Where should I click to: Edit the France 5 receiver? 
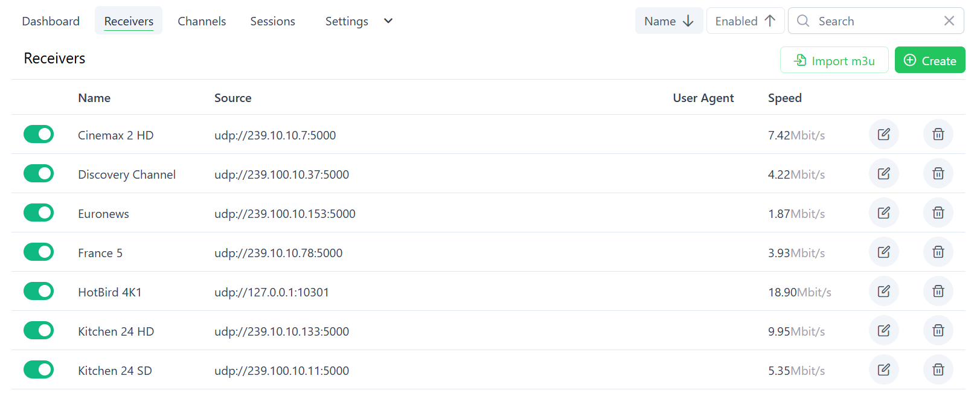883,252
